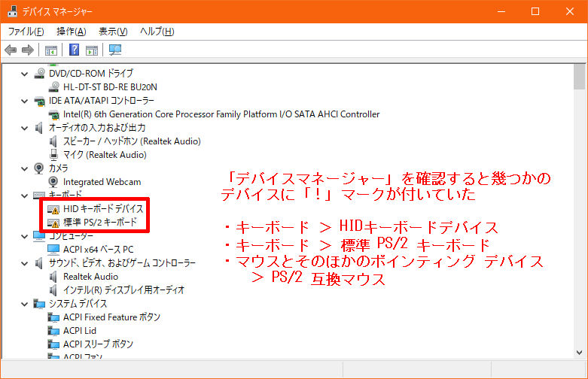The height and width of the screenshot is (379, 588).
Task: Click the show/hide console tree icon
Action: coord(51,50)
